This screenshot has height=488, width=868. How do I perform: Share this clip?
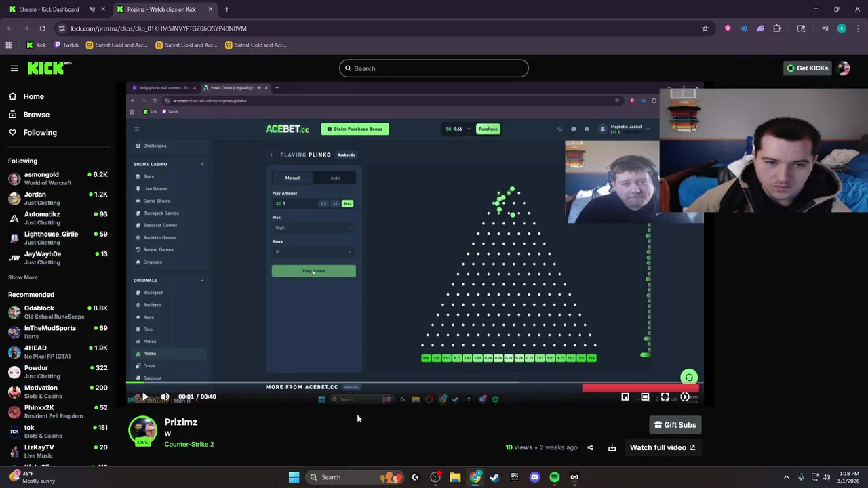(x=590, y=447)
